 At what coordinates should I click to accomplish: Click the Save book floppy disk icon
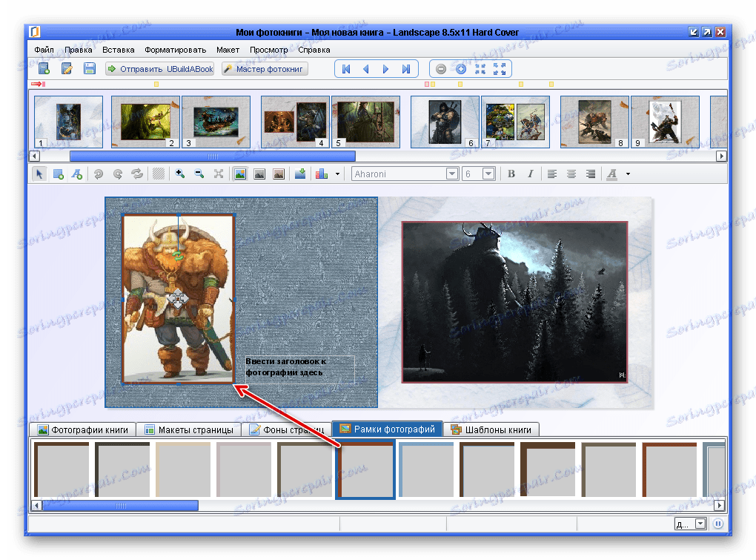90,69
